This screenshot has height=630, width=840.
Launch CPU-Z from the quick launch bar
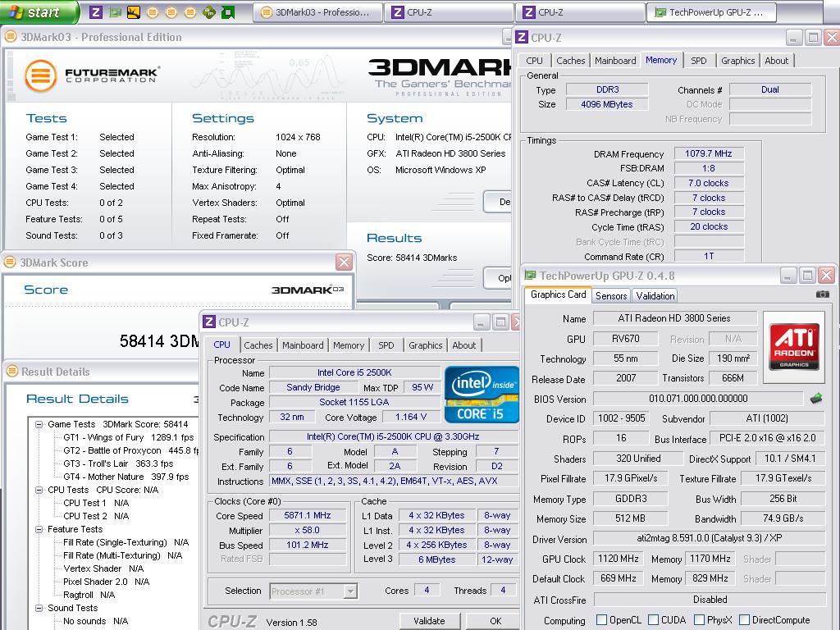(96, 11)
